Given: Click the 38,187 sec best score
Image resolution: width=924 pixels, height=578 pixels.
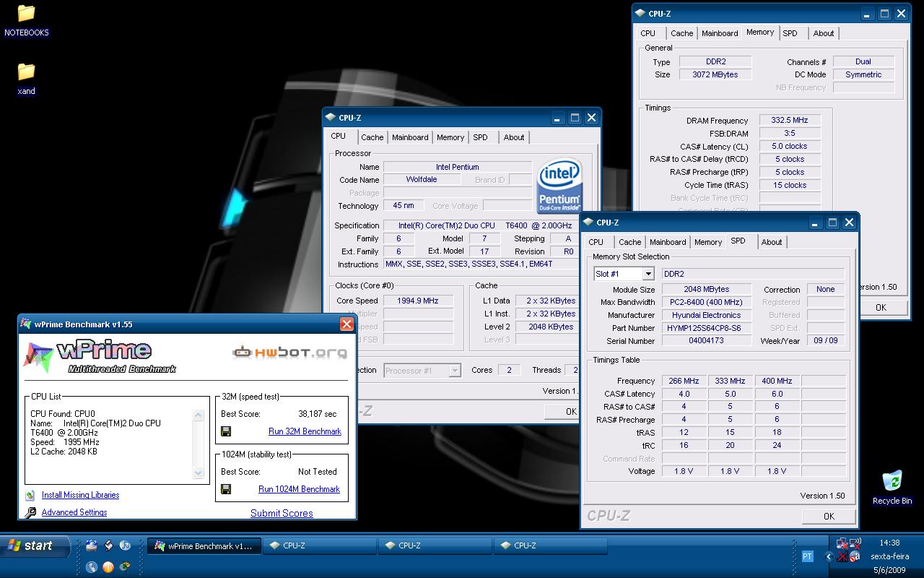Looking at the screenshot, I should point(318,414).
